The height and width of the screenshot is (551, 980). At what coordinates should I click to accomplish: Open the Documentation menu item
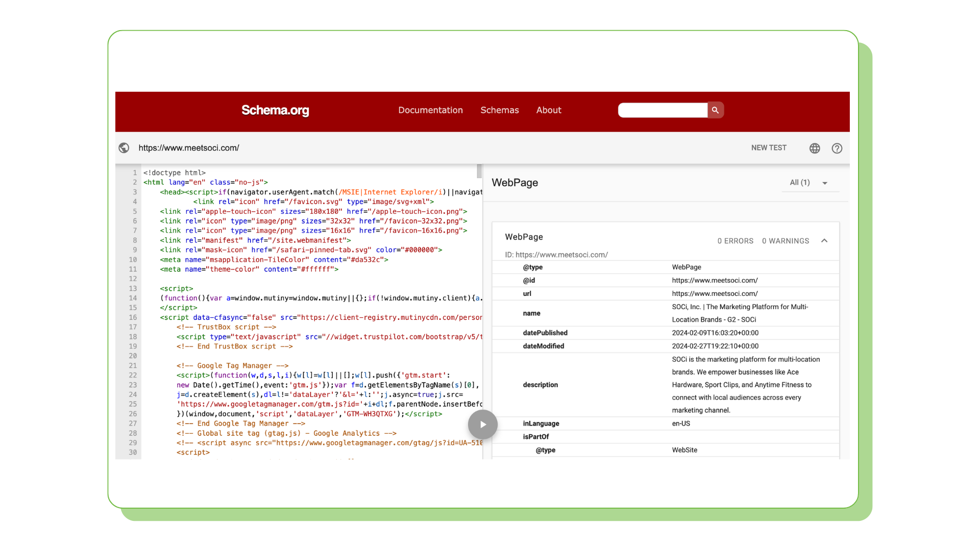click(x=430, y=110)
